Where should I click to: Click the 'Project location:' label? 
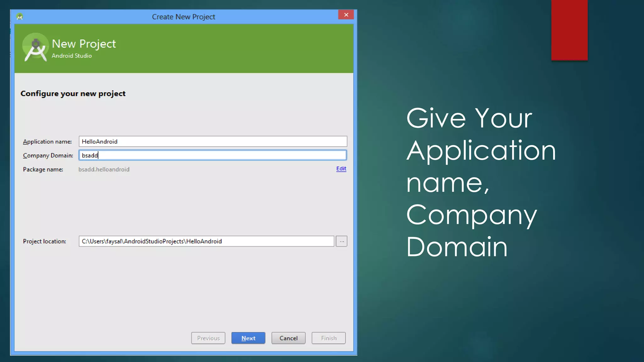point(44,241)
